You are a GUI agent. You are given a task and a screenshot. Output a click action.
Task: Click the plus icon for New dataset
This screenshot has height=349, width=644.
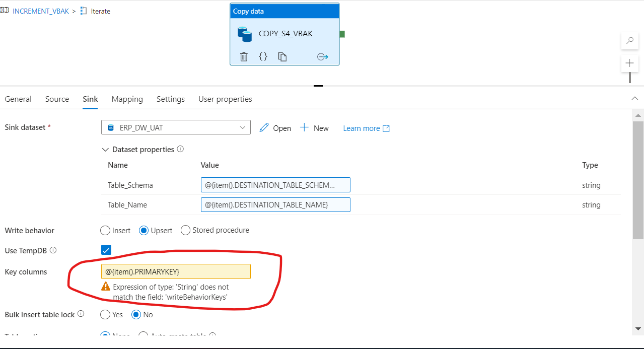pyautogui.click(x=304, y=127)
